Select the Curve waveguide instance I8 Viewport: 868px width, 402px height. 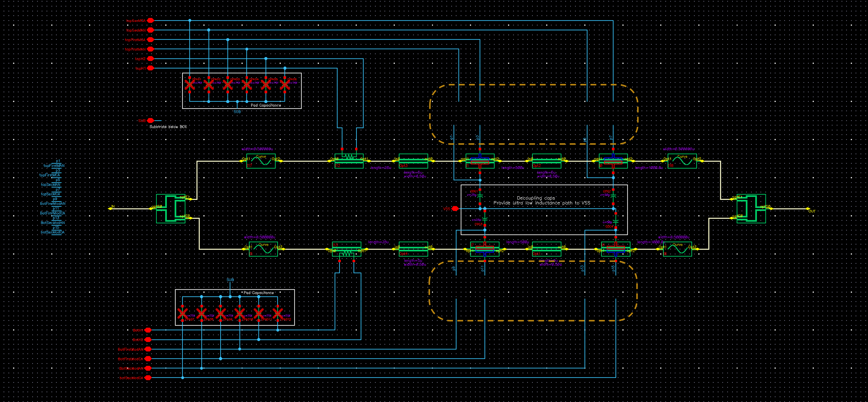pos(677,249)
